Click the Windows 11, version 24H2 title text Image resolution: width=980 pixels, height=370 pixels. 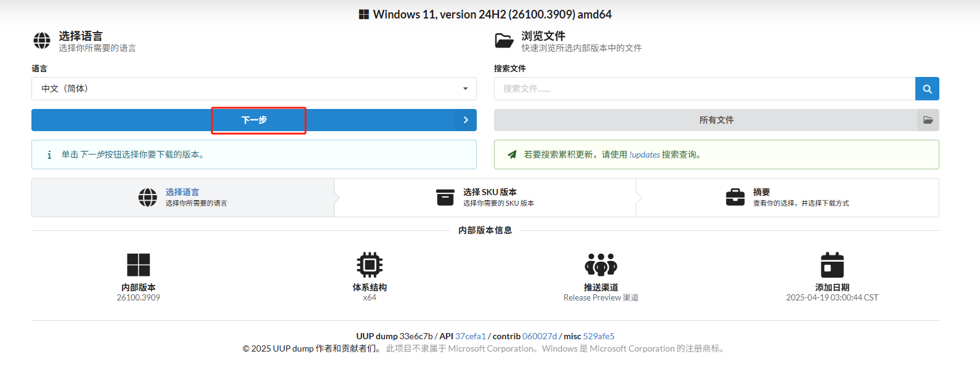click(x=492, y=14)
